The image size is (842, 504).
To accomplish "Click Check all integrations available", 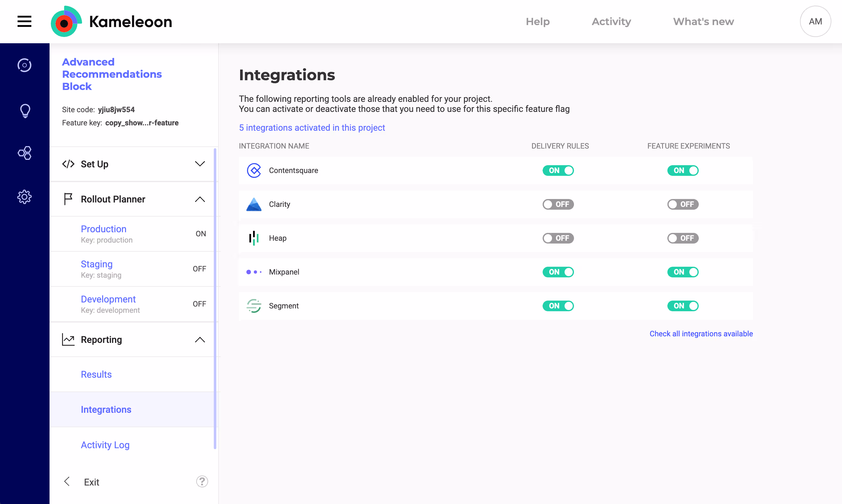I will click(x=701, y=333).
